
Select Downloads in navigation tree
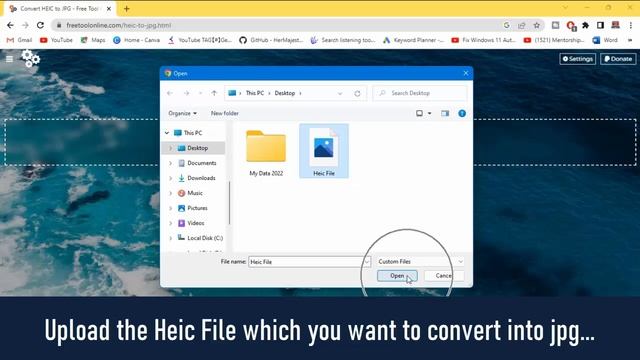tap(201, 178)
